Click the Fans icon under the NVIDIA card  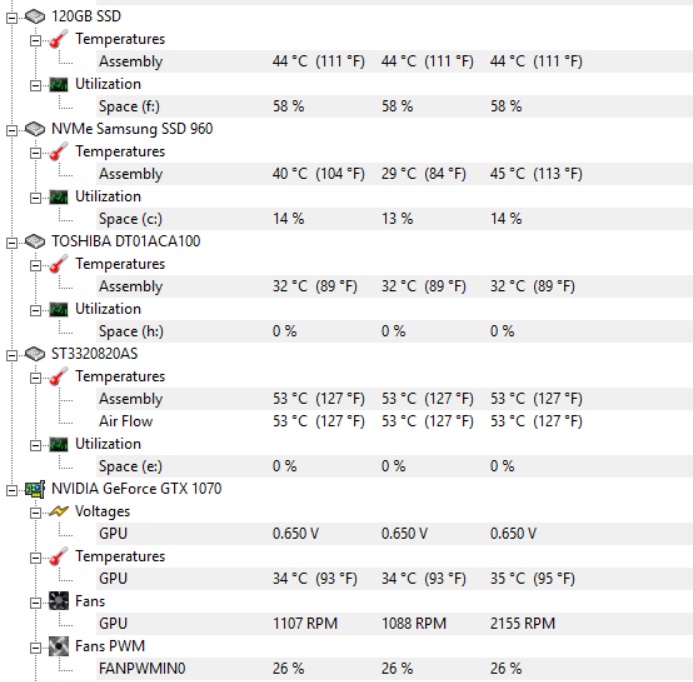59,601
